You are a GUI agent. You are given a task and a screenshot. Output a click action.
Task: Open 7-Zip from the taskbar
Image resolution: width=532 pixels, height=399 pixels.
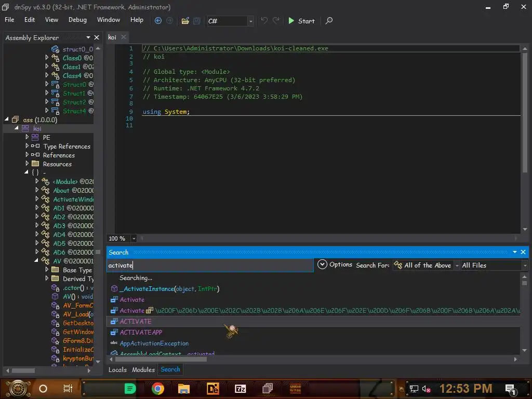point(240,389)
